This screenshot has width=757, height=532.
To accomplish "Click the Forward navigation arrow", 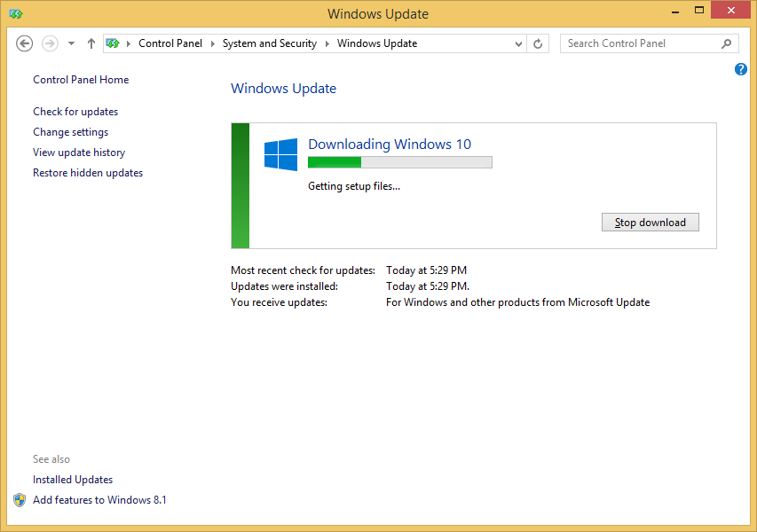I will [x=50, y=43].
